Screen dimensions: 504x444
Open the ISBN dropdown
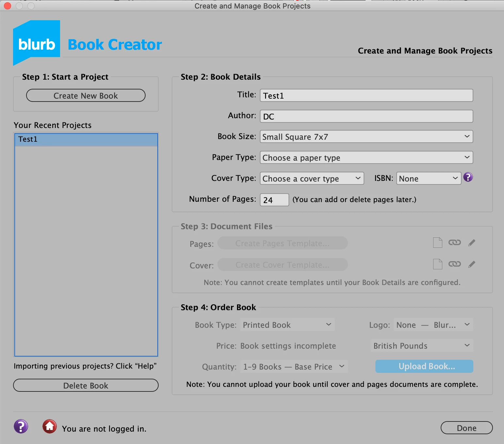click(429, 179)
